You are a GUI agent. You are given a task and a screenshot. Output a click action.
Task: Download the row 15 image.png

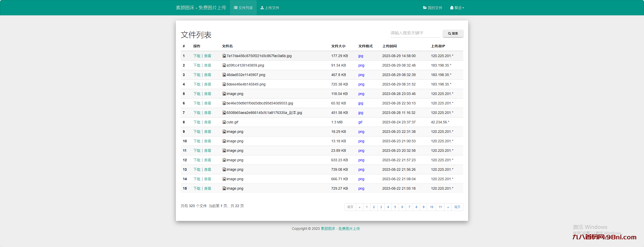pyautogui.click(x=197, y=188)
